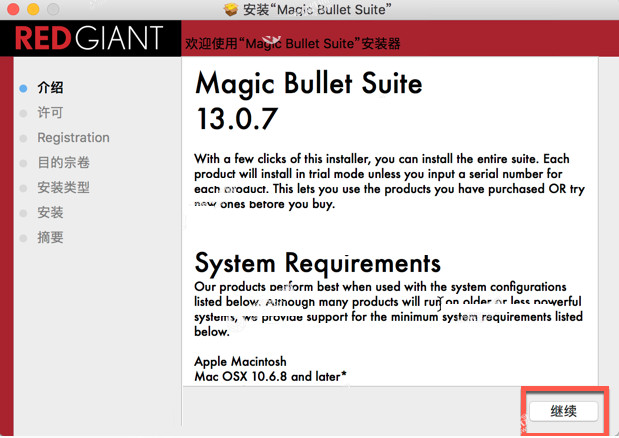Screen dimensions: 619x438
Task: Click the Magic Bullet Suite 13.0.7 heading
Action: tap(308, 100)
